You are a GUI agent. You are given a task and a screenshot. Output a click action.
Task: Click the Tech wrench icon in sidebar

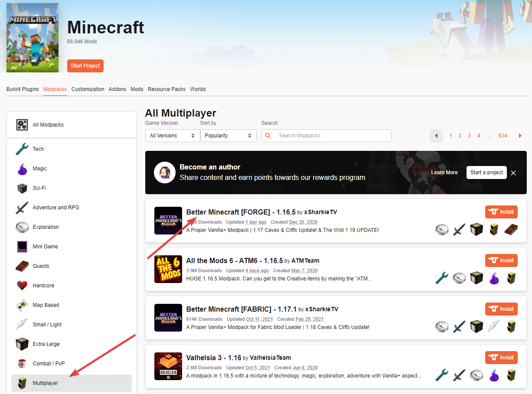point(22,149)
